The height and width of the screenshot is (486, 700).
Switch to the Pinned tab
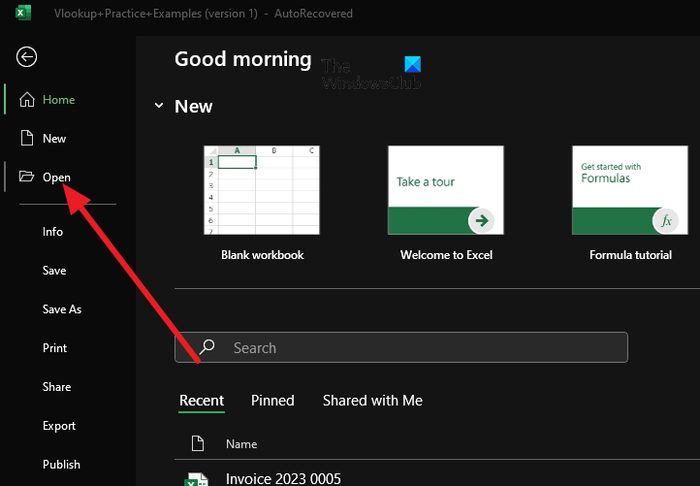(x=272, y=400)
